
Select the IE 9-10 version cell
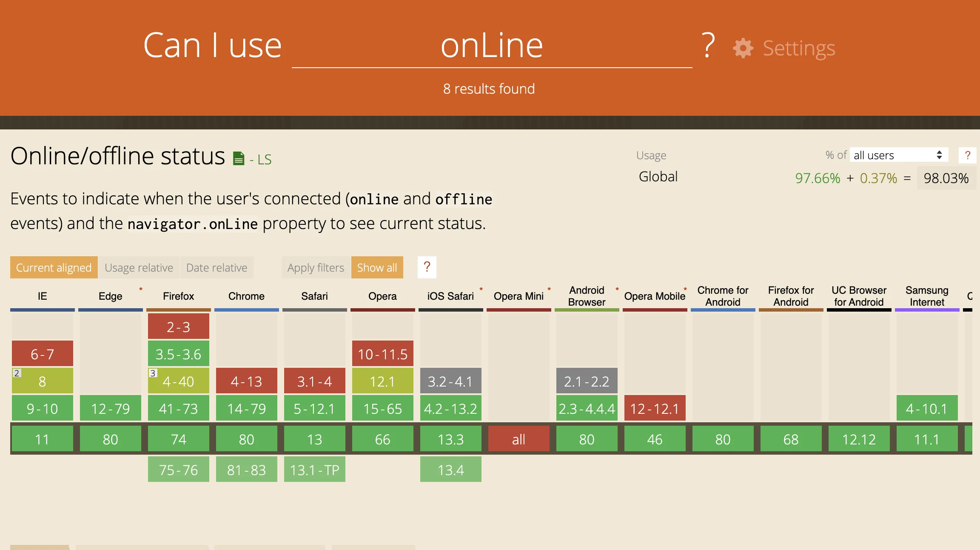(43, 408)
